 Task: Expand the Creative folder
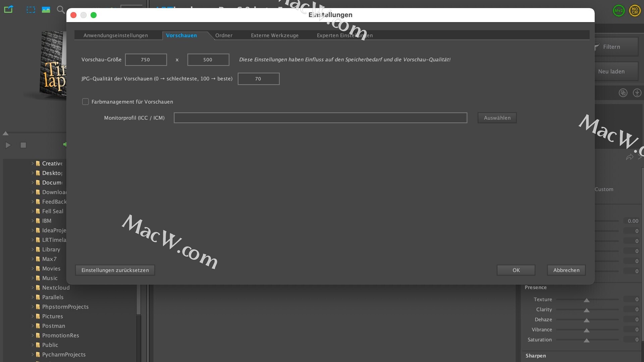pyautogui.click(x=33, y=163)
